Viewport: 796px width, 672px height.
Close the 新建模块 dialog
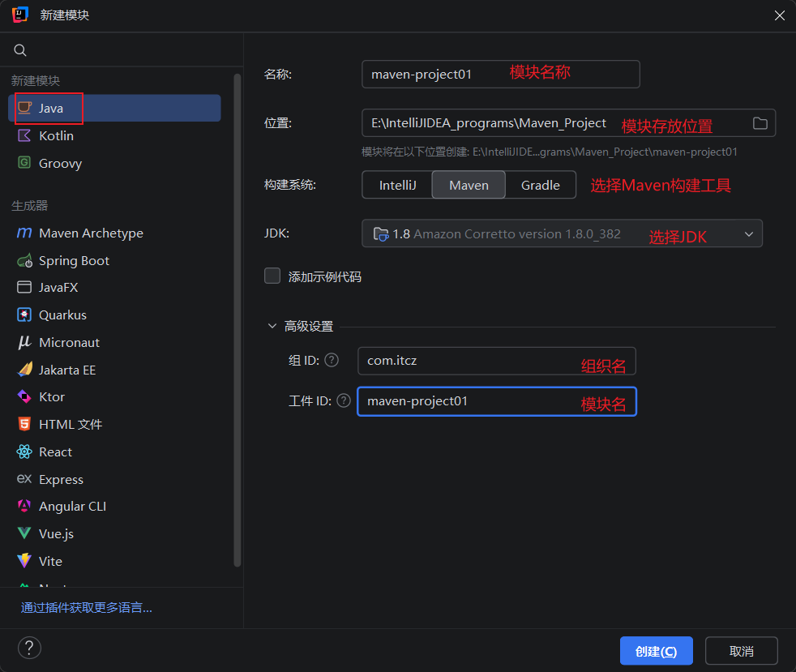[x=779, y=15]
